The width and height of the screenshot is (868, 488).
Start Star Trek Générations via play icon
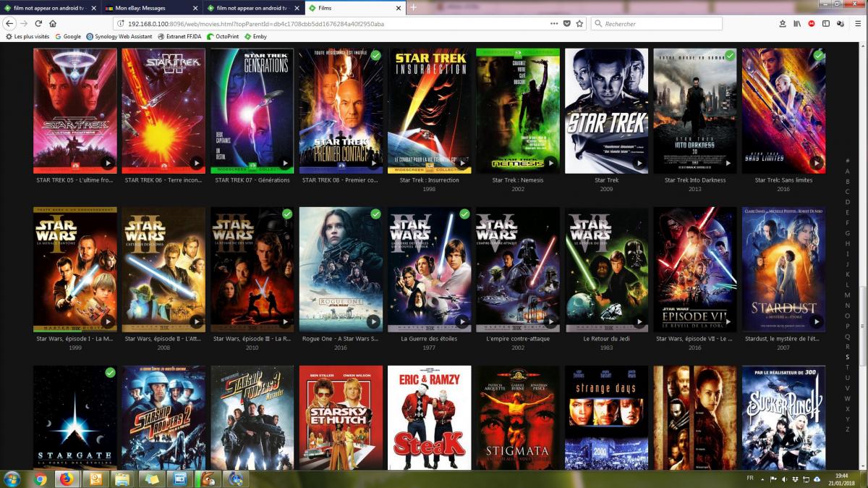tap(285, 164)
